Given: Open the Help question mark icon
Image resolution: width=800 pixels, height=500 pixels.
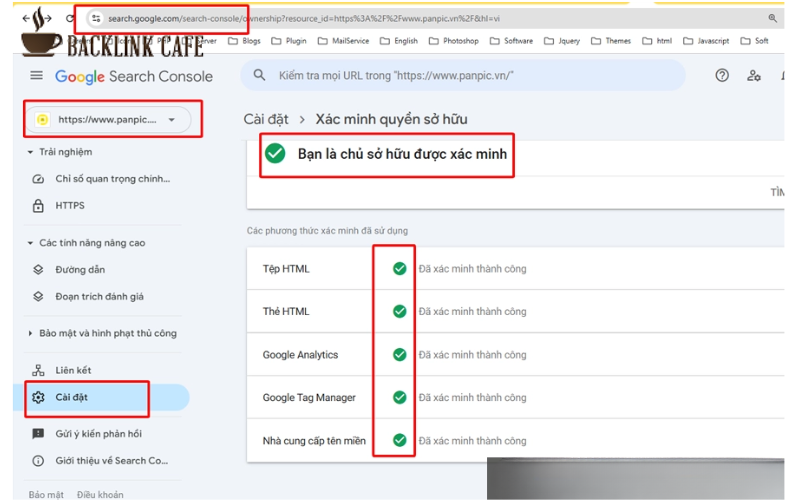Looking at the screenshot, I should tap(722, 76).
